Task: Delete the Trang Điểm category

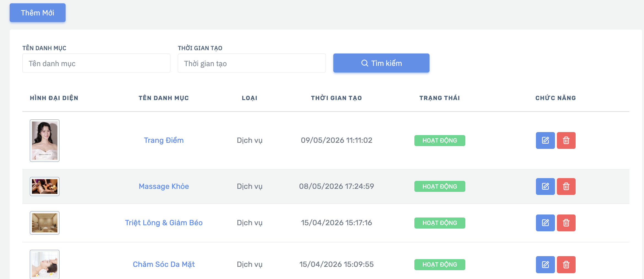Action: coord(566,140)
